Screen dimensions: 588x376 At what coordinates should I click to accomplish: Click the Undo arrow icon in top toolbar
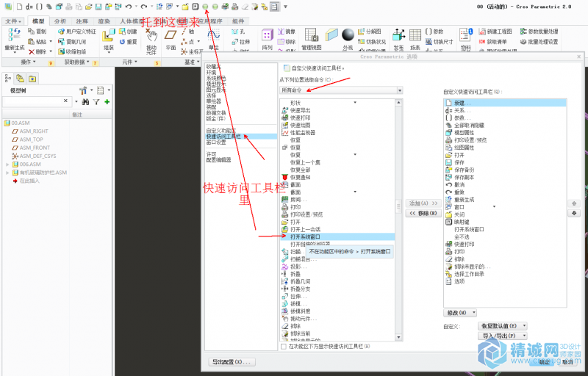[129, 7]
